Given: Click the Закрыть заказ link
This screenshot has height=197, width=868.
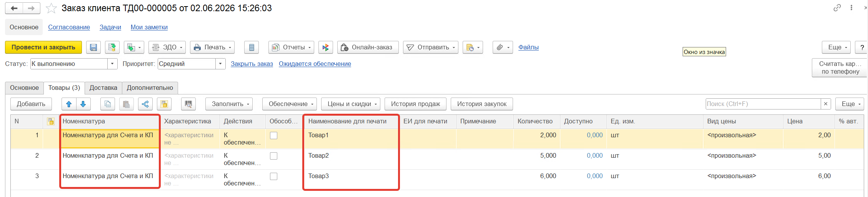Looking at the screenshot, I should pyautogui.click(x=252, y=64).
